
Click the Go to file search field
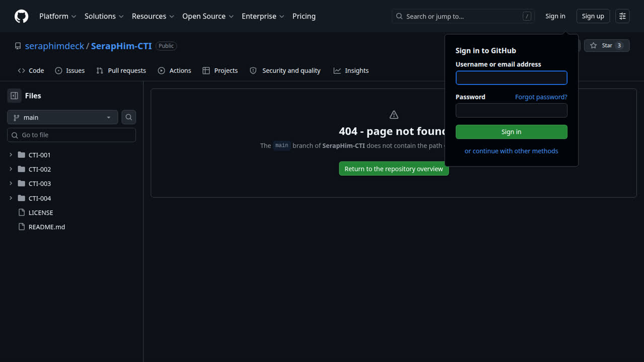(71, 135)
